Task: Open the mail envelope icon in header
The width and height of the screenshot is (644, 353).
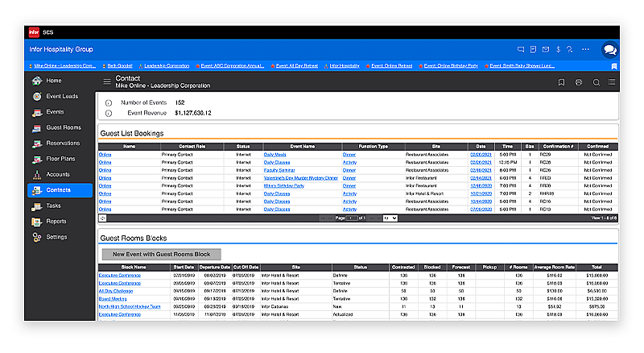Action: pos(546,49)
